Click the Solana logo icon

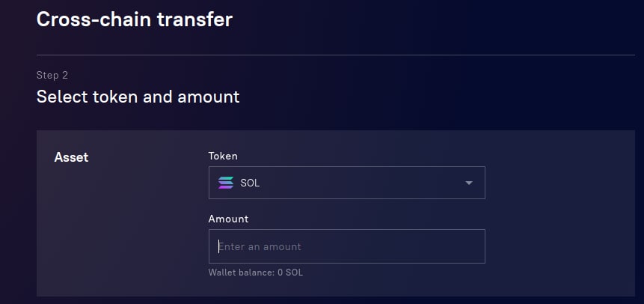225,183
